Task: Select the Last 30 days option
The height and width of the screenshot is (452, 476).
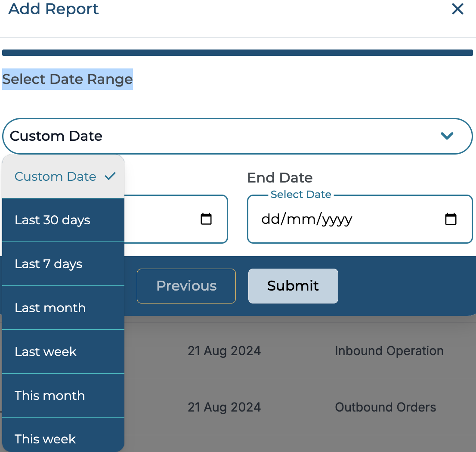Action: tap(53, 220)
